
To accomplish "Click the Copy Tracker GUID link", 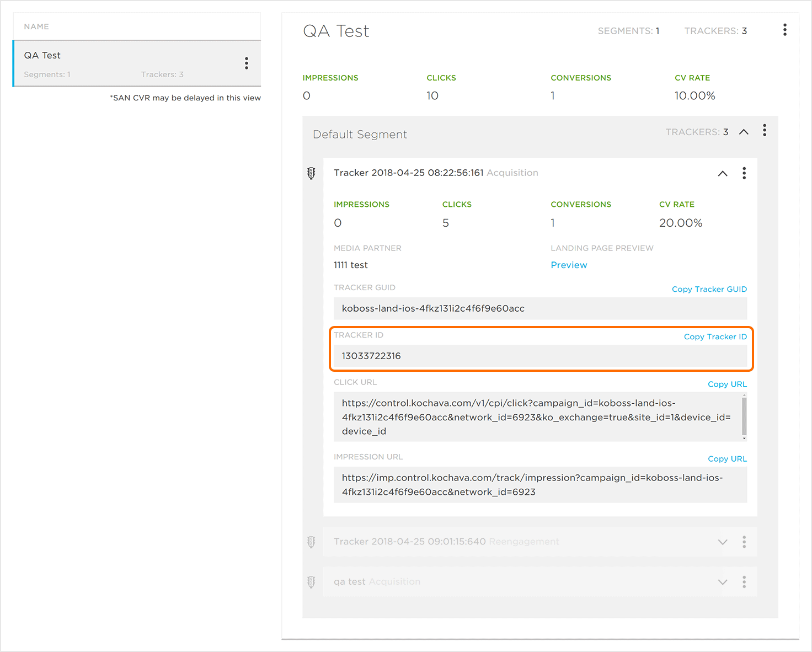I will (x=709, y=289).
